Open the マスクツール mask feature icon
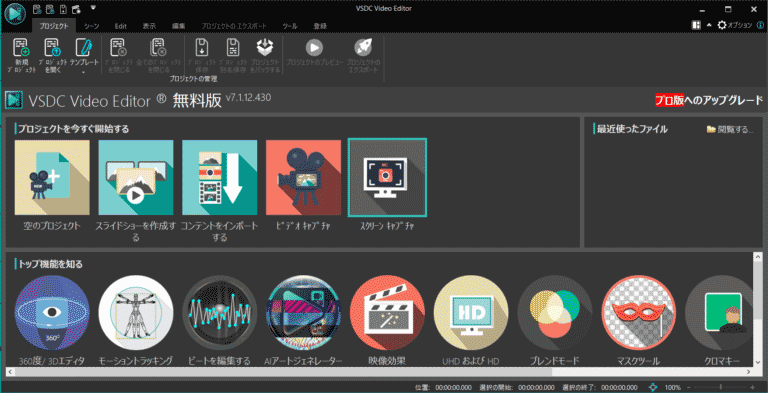 639,312
